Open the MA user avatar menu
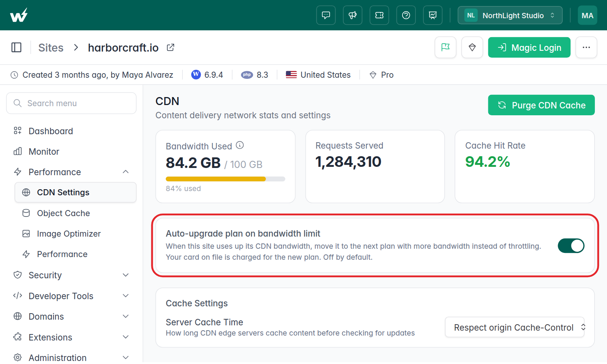 click(587, 15)
